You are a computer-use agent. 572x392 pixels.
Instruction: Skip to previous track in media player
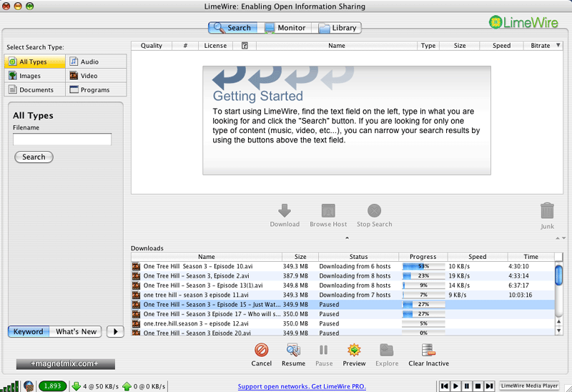tap(444, 386)
